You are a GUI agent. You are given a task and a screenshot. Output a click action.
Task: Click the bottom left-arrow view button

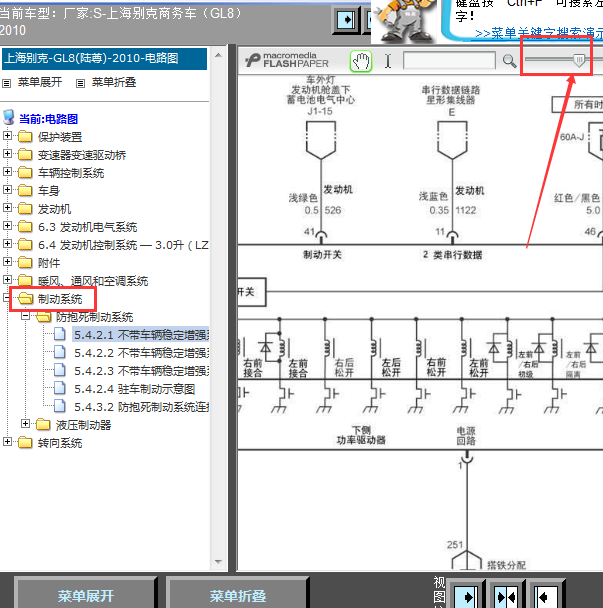pyautogui.click(x=546, y=597)
